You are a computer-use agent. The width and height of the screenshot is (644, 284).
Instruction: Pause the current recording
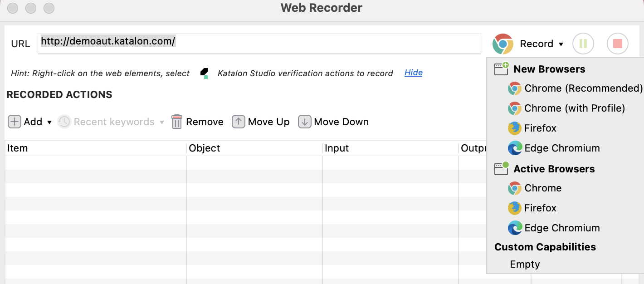coord(583,44)
